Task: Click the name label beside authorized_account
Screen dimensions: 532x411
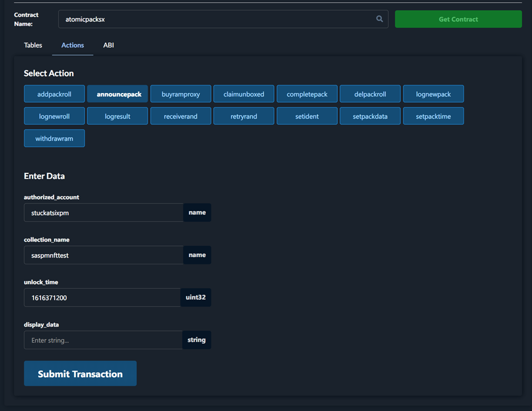Action: point(197,212)
